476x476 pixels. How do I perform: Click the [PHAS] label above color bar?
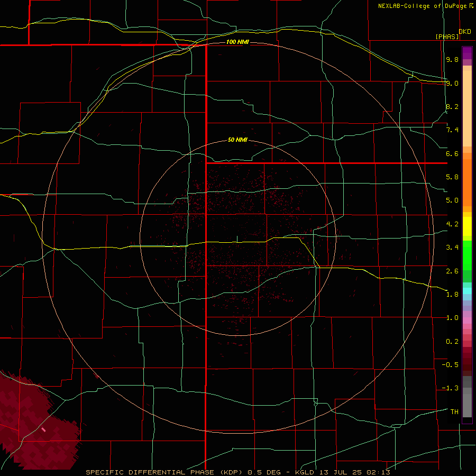447,36
